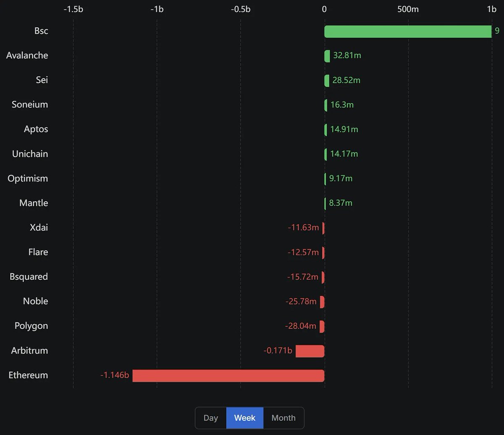504x435 pixels.
Task: Click the 16.3m value label
Action: click(342, 105)
